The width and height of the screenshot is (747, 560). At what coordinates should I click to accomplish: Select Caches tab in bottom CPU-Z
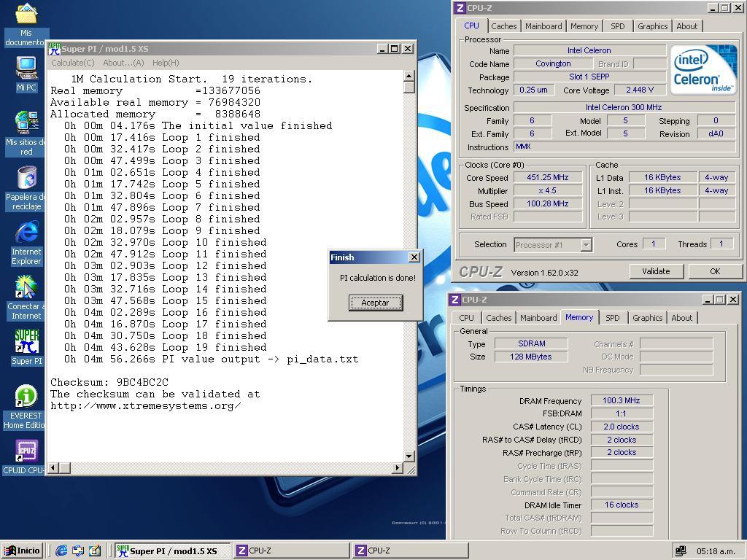coord(499,318)
